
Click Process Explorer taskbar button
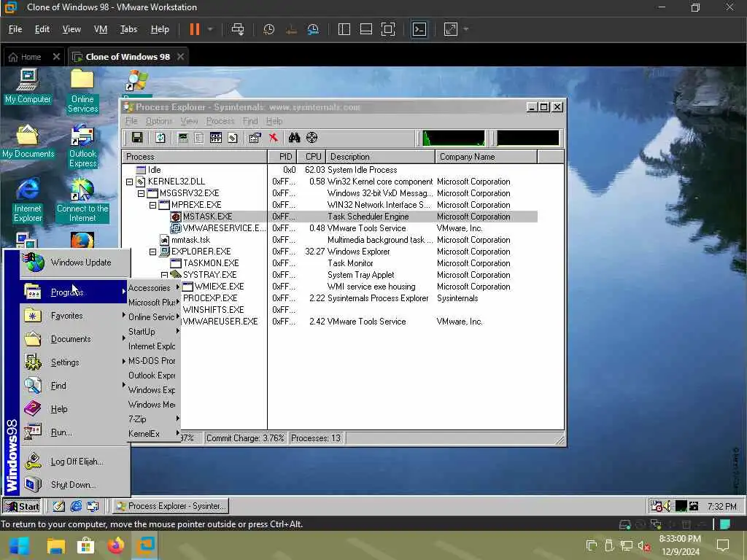pyautogui.click(x=171, y=506)
